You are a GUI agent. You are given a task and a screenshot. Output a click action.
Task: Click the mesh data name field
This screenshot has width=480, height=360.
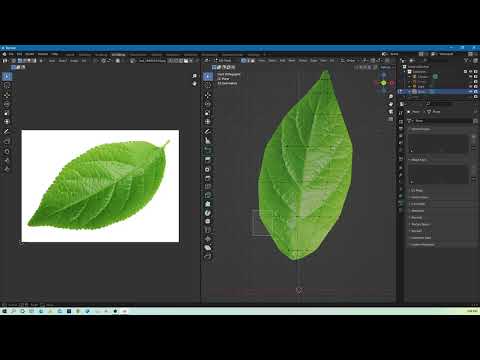click(442, 121)
